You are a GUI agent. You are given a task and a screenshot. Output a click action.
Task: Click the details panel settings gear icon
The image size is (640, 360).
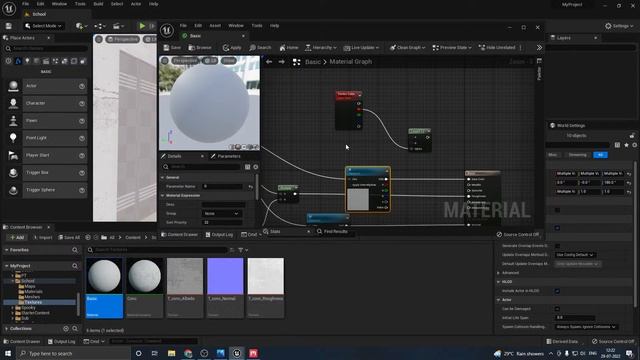pyautogui.click(x=256, y=167)
